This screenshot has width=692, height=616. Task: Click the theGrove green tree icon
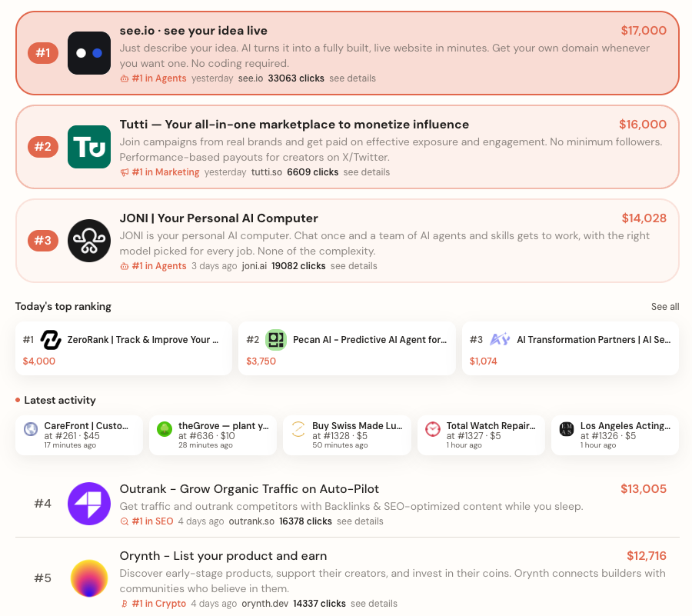165,429
